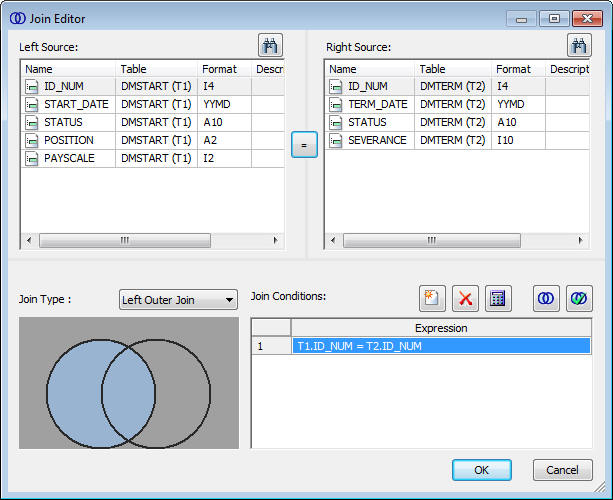Click the left scroll arrow of Right Source

coord(333,240)
